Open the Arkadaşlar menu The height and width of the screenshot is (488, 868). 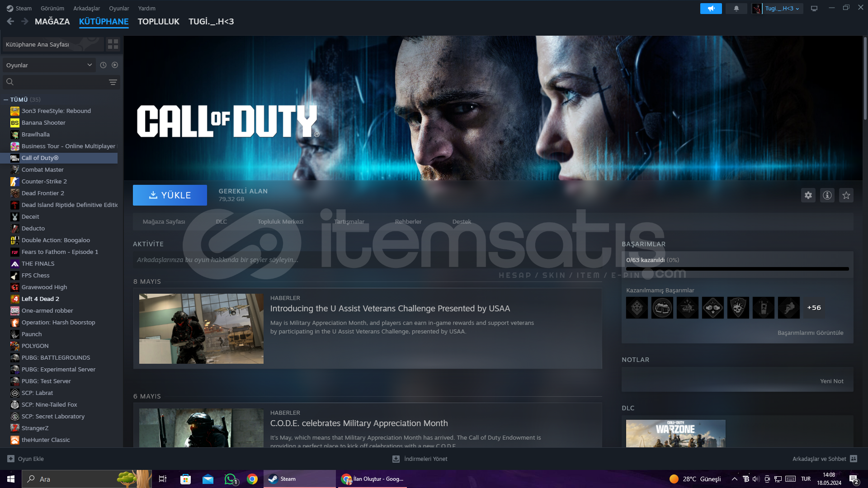[x=87, y=8]
